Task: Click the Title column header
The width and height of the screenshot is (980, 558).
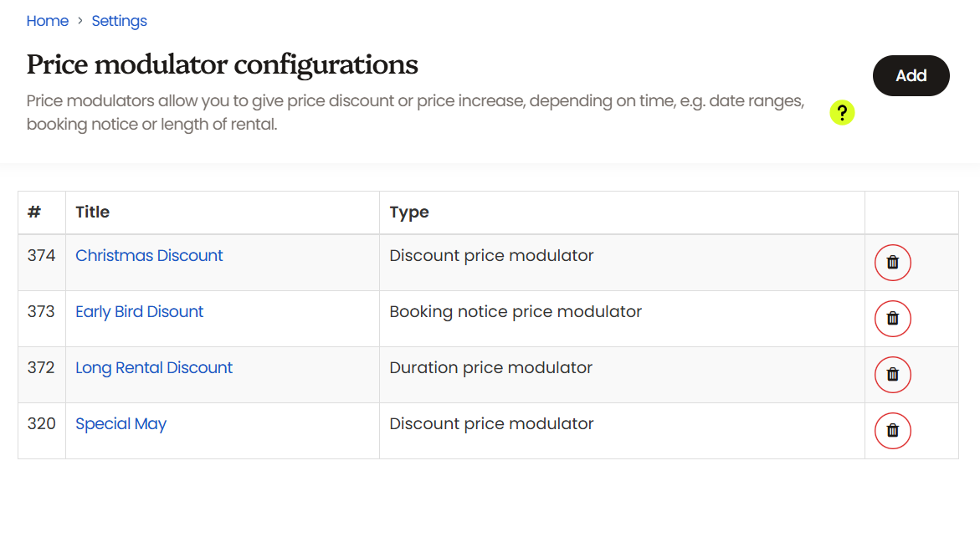Action: coord(92,212)
